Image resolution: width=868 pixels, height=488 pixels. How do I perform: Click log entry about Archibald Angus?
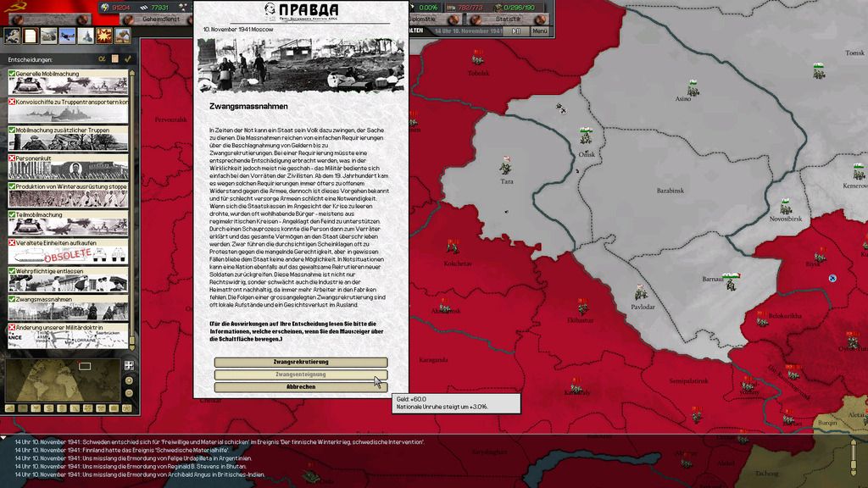point(140,474)
